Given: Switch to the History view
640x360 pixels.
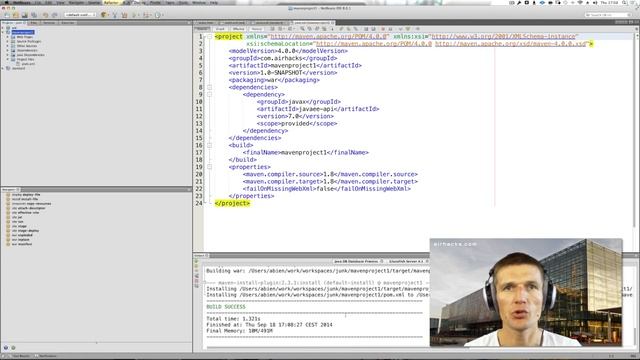Looking at the screenshot, I should pos(256,29).
